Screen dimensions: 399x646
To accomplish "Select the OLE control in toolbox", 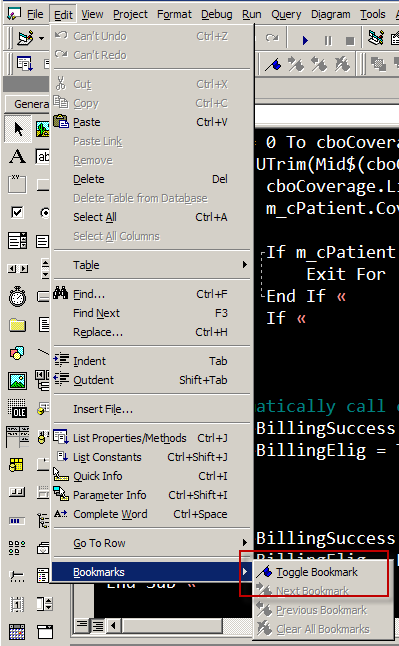I will (x=17, y=408).
